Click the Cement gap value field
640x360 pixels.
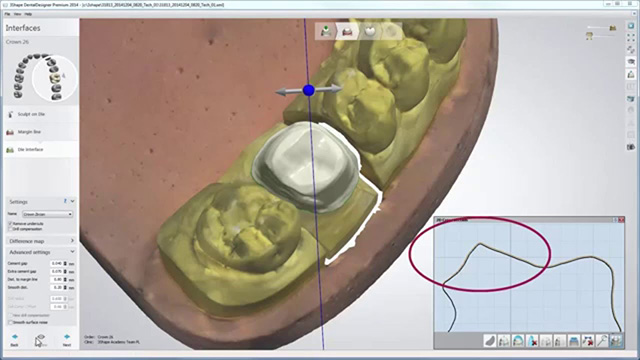pyautogui.click(x=57, y=264)
